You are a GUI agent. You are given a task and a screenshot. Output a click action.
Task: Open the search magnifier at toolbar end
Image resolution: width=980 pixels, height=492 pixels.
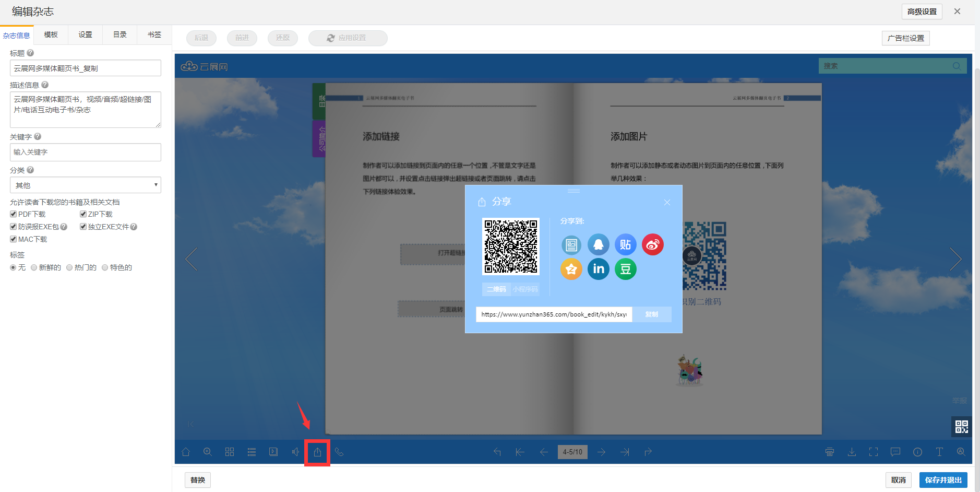[x=961, y=452]
